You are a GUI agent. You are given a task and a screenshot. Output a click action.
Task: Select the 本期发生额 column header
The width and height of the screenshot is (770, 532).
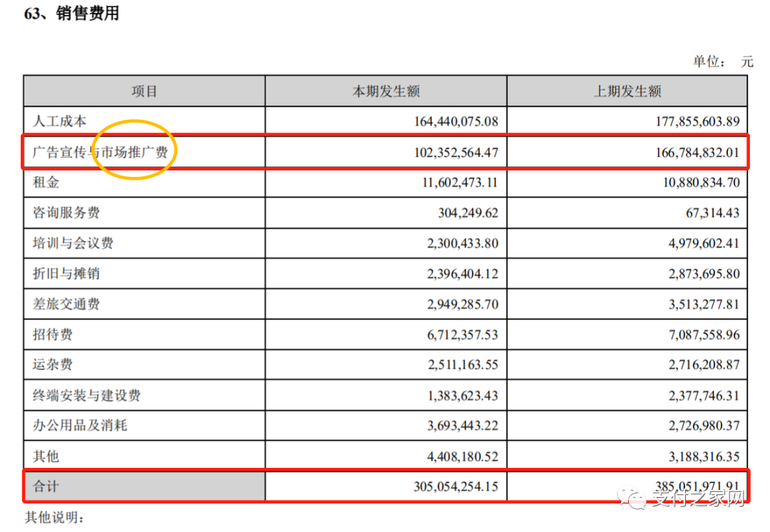[x=386, y=91]
